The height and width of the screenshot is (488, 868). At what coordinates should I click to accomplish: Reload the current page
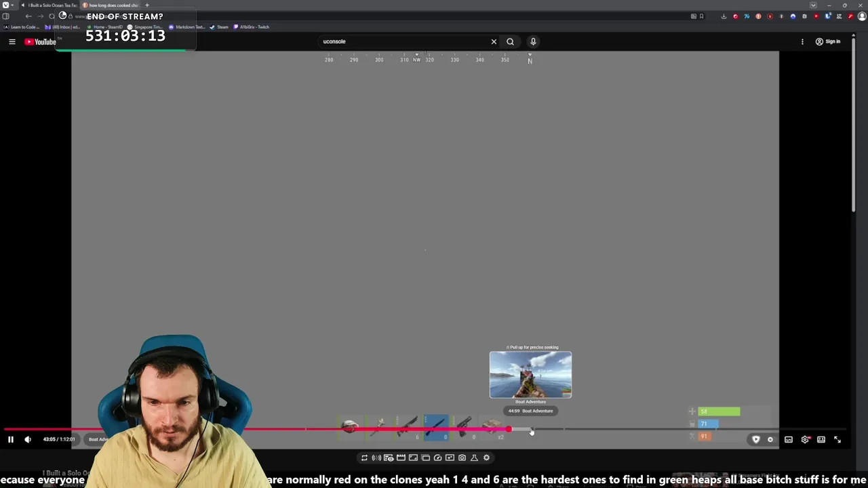click(x=52, y=16)
